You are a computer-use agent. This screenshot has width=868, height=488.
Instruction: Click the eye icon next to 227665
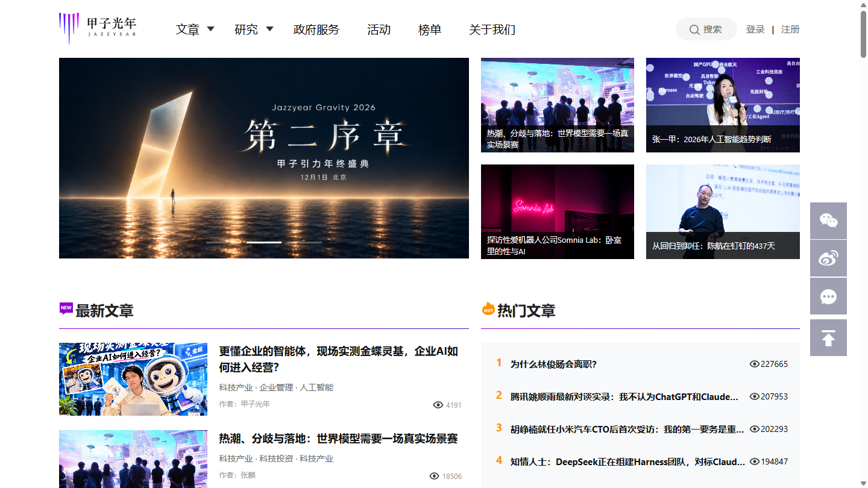click(754, 364)
